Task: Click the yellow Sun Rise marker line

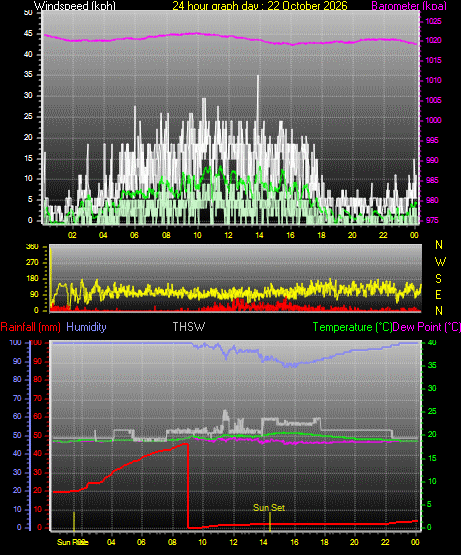Action: (74, 521)
